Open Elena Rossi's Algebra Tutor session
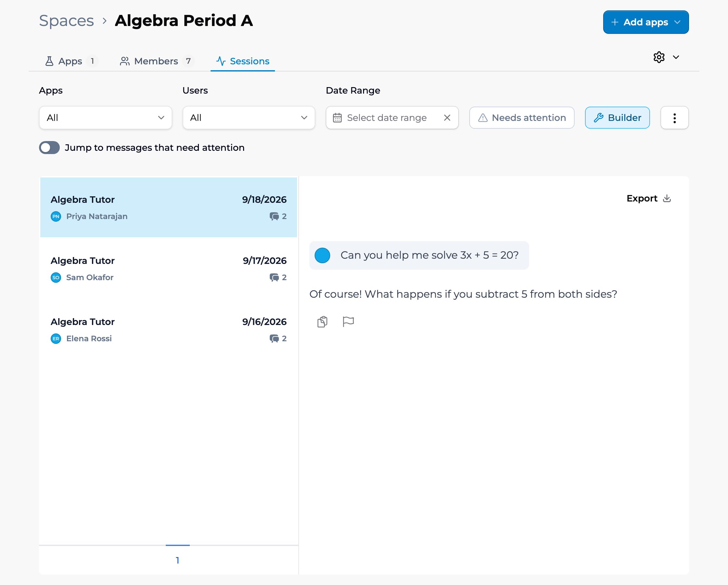 pyautogui.click(x=168, y=330)
